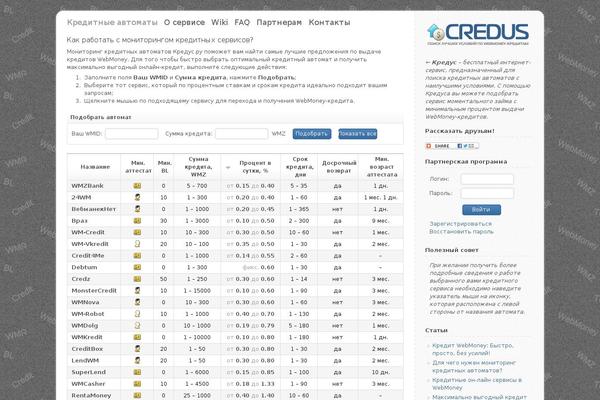
Task: Focus the Пароль input field
Action: 487,193
